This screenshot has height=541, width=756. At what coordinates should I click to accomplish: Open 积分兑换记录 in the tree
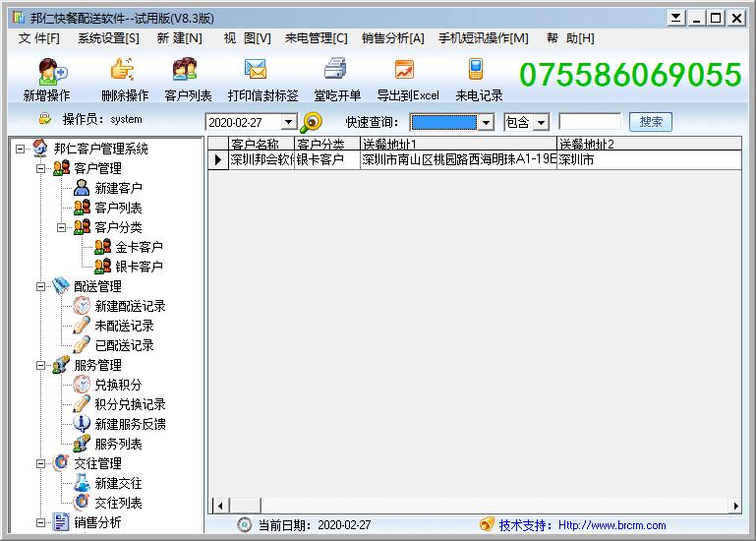(x=130, y=404)
